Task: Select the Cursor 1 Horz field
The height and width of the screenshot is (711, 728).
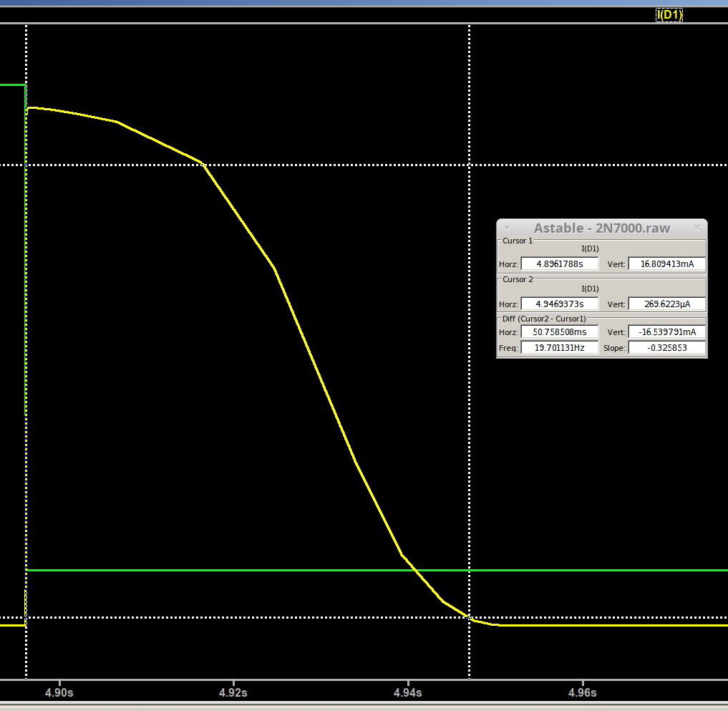Action: click(x=559, y=264)
